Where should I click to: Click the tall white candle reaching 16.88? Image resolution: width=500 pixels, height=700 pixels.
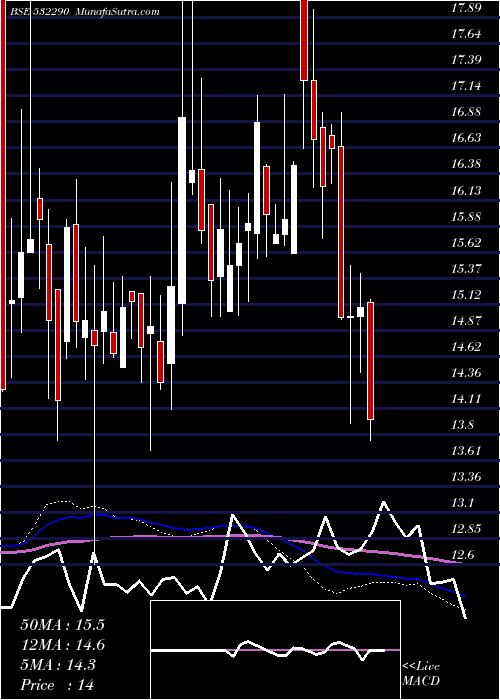pos(182,210)
